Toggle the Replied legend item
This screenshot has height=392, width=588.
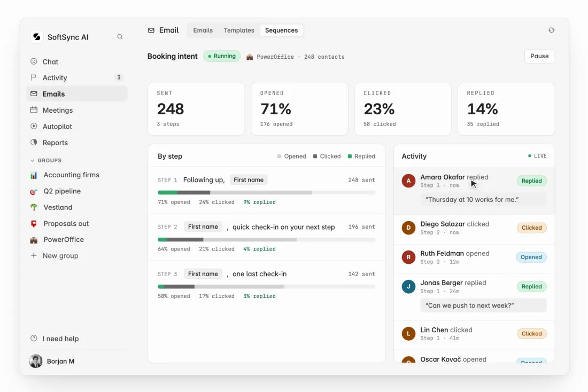click(x=361, y=156)
